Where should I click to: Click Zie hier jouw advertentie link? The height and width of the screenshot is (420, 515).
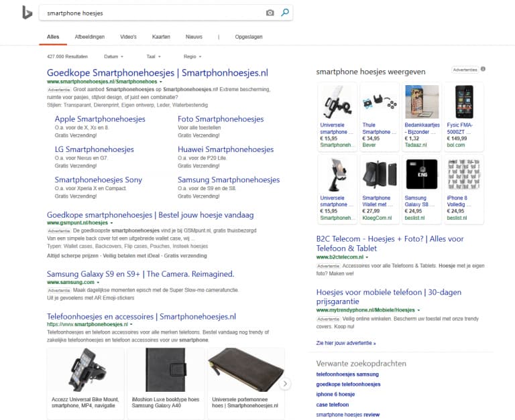pyautogui.click(x=346, y=343)
